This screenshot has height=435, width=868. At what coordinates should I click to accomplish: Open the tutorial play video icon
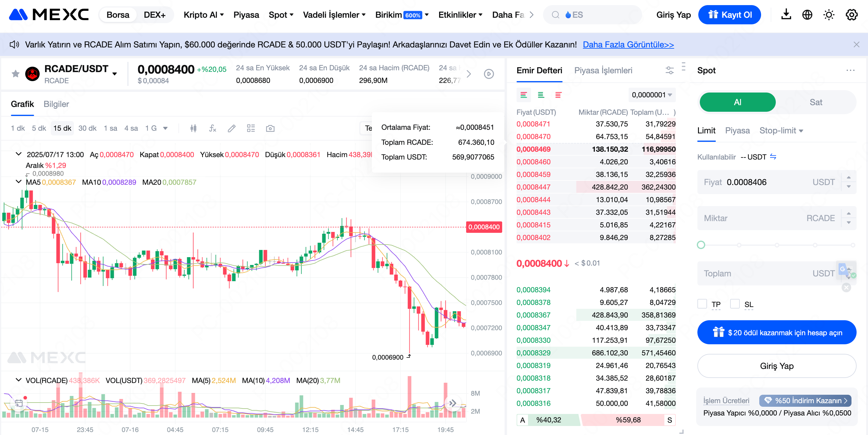(x=489, y=74)
